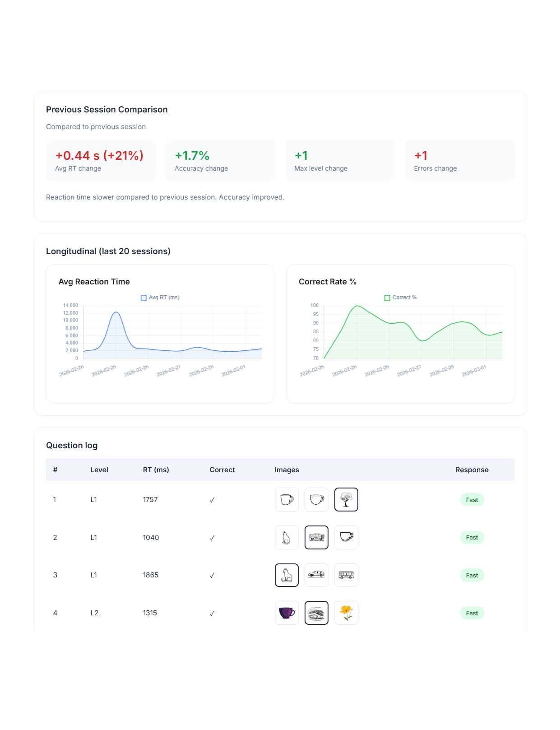The image size is (560, 730).
Task: Click the Errors change card
Action: pyautogui.click(x=459, y=160)
